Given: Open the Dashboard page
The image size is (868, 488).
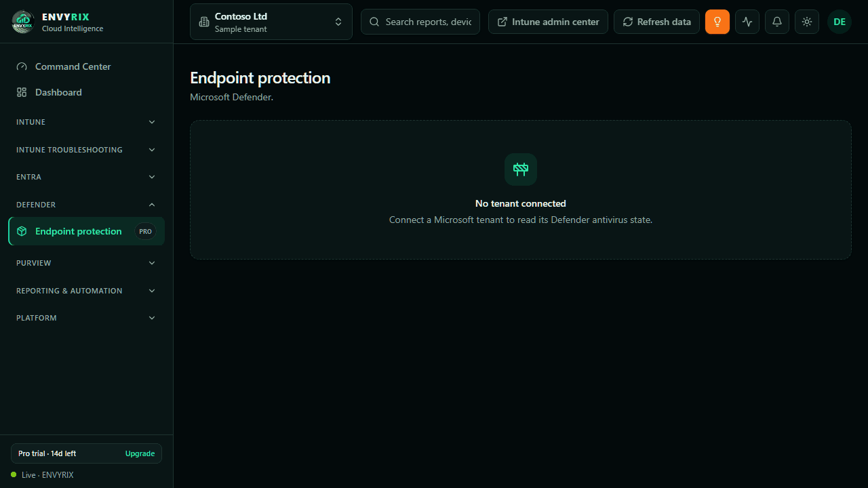Looking at the screenshot, I should pos(87,92).
